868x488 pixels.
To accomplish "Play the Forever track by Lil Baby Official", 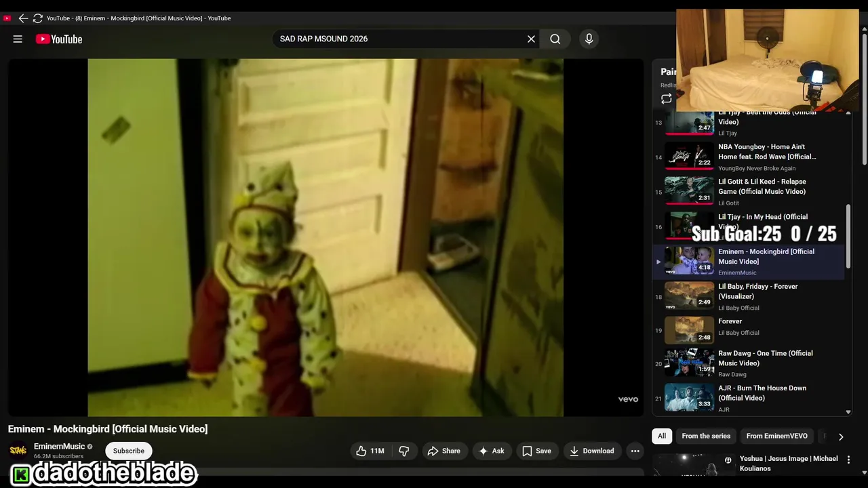I will (749, 331).
